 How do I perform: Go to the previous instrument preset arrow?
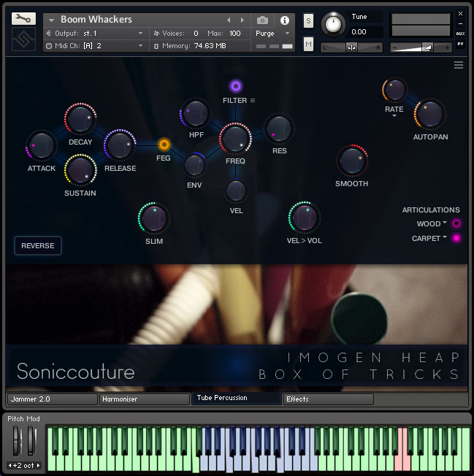pos(229,20)
